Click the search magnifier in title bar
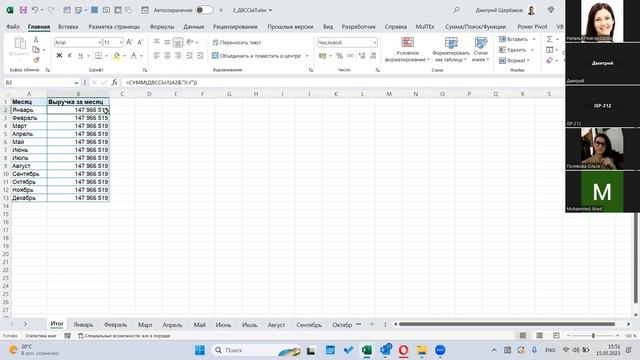The width and height of the screenshot is (640, 360). coord(456,10)
